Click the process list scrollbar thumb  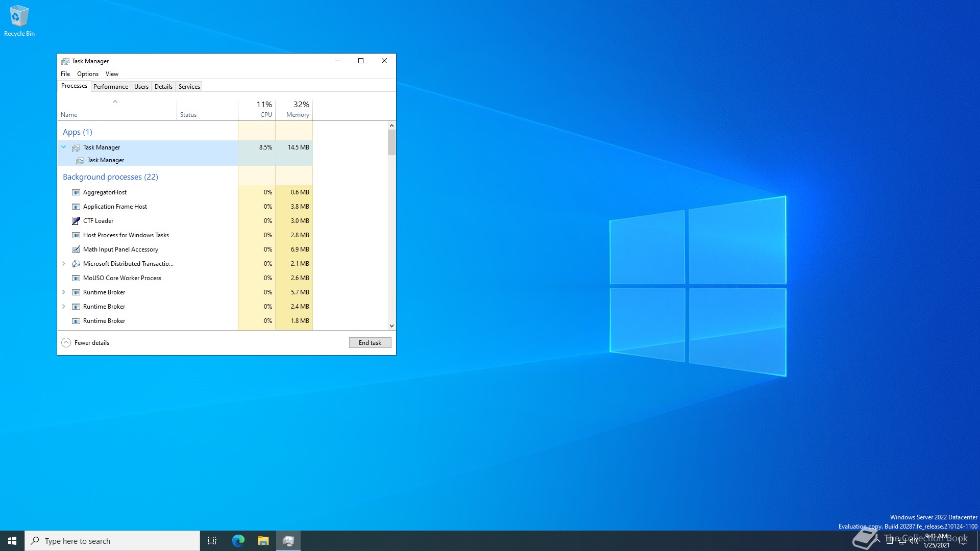pos(391,142)
